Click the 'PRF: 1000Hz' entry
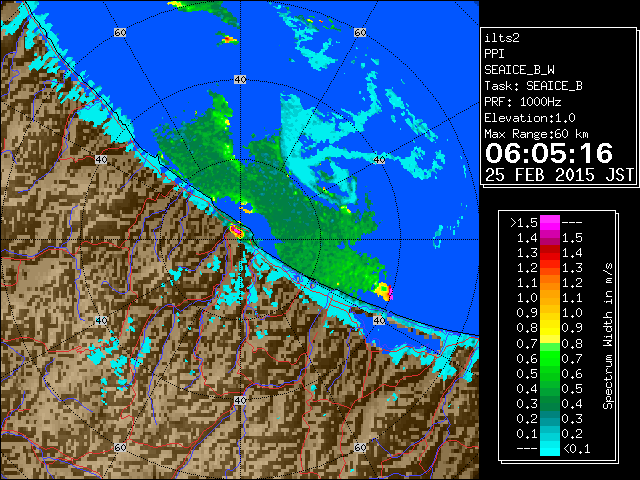This screenshot has height=480, width=640. point(523,102)
